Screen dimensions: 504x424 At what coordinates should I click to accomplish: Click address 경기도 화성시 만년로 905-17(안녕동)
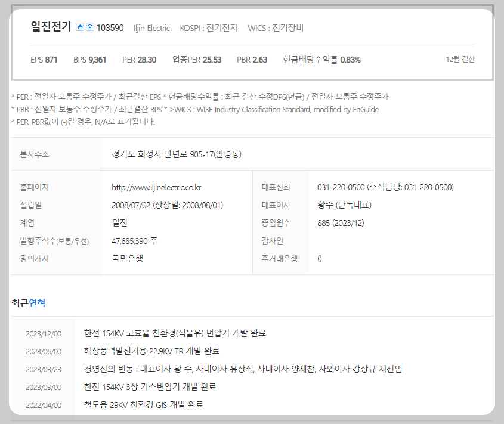(177, 154)
